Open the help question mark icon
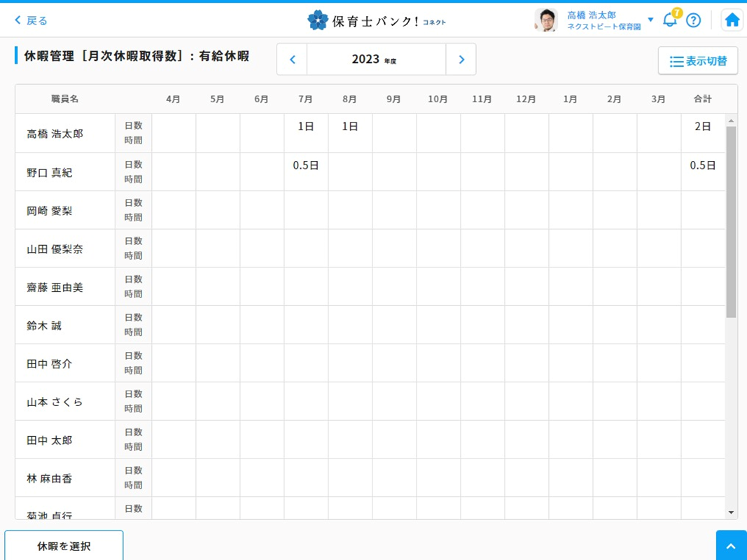747x560 pixels. click(x=693, y=20)
